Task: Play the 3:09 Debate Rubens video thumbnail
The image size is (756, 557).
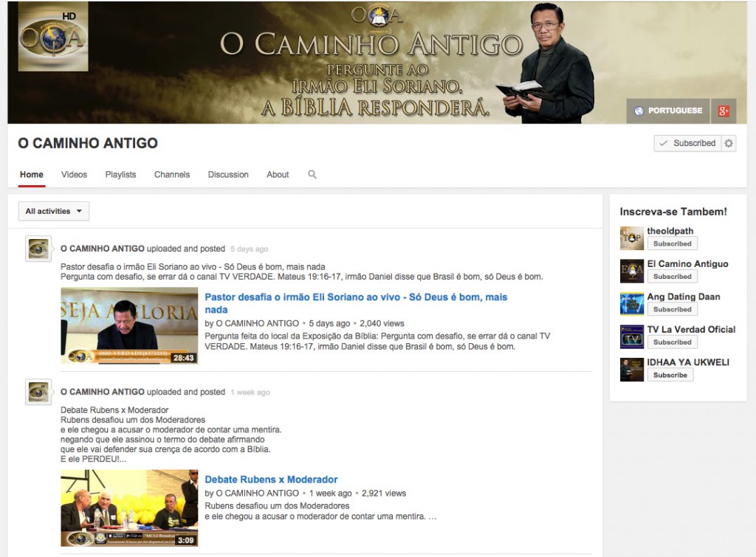Action: [129, 508]
